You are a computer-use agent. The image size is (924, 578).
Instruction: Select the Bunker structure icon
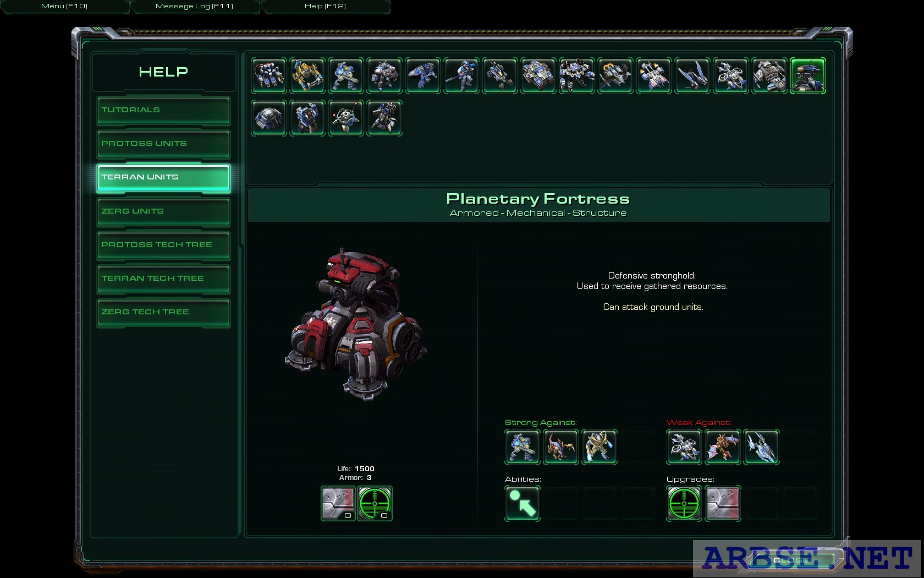click(269, 118)
